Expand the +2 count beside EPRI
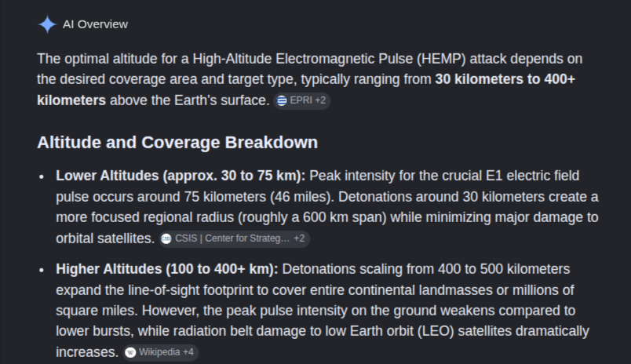Viewport: 631px width, 364px height. pos(320,100)
